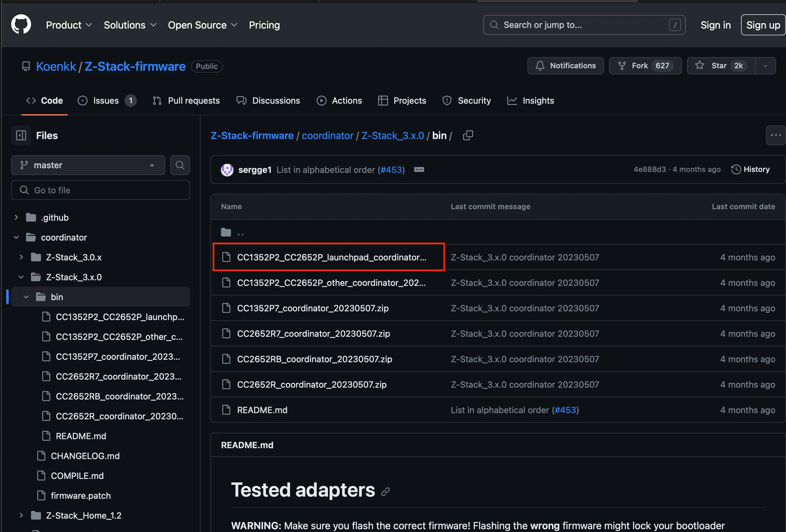Open CC2652R_coordinator_20230507.zip in list
Viewport: 786px width, 532px height.
pos(311,385)
